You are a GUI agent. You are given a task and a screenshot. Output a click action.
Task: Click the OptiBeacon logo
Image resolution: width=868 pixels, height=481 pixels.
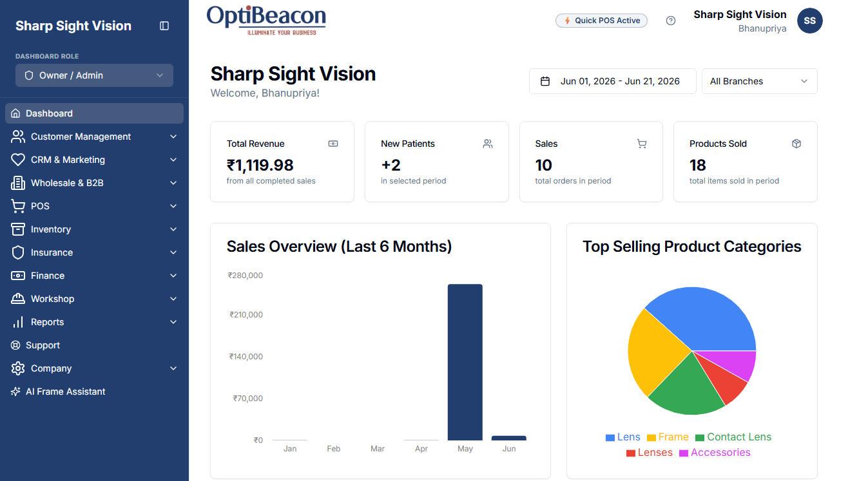pyautogui.click(x=267, y=20)
